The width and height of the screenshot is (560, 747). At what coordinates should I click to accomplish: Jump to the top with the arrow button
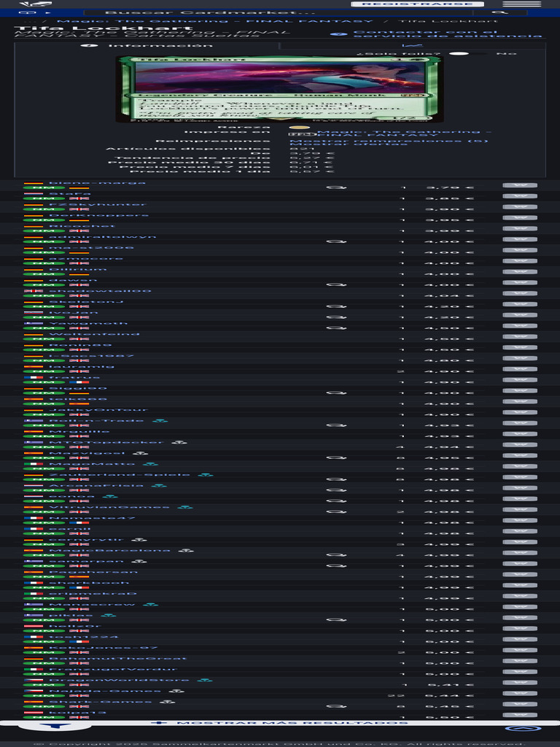pyautogui.click(x=523, y=729)
